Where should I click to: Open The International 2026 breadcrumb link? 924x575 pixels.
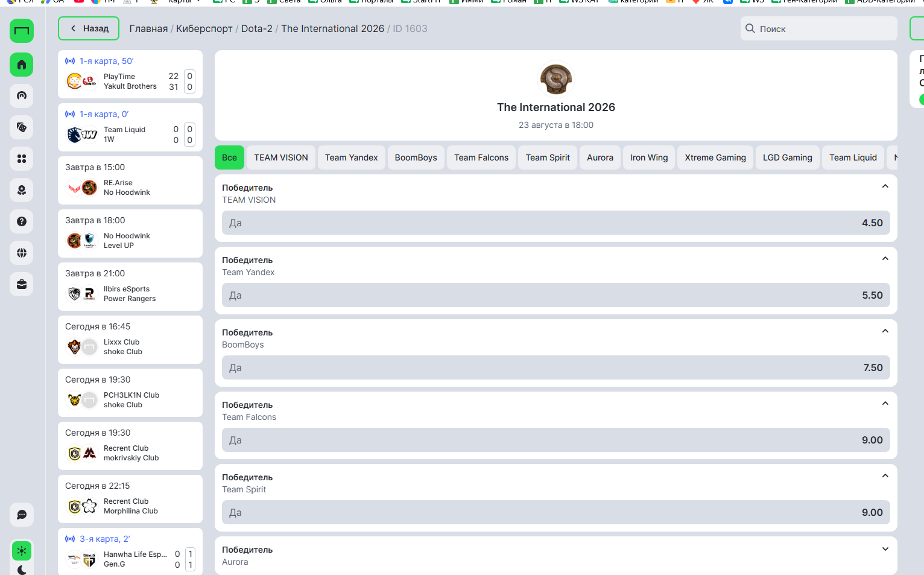coord(332,28)
